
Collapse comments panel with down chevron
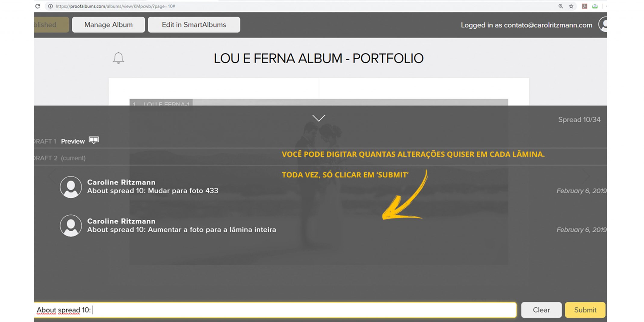[x=318, y=118]
